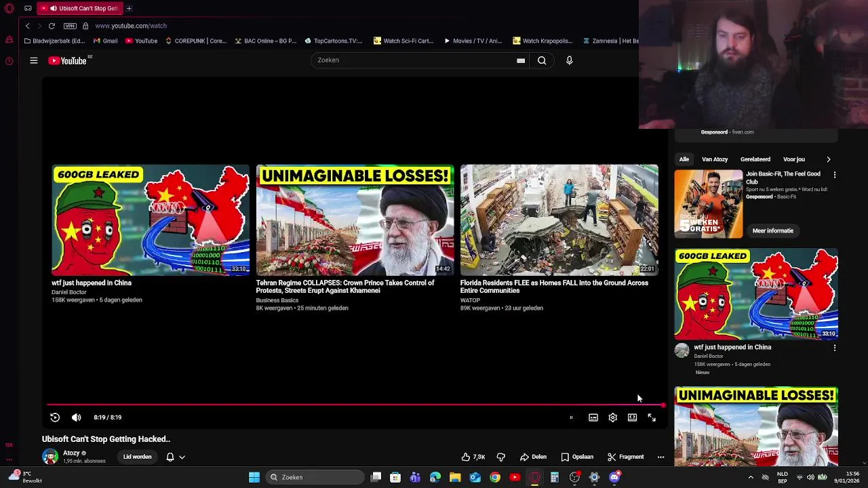Open Google Chrome from the taskbar
The width and height of the screenshot is (868, 488).
coord(495,477)
